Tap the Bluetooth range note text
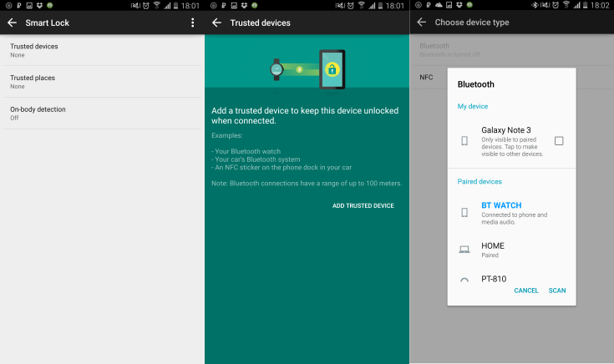The width and height of the screenshot is (614, 364). tap(307, 183)
